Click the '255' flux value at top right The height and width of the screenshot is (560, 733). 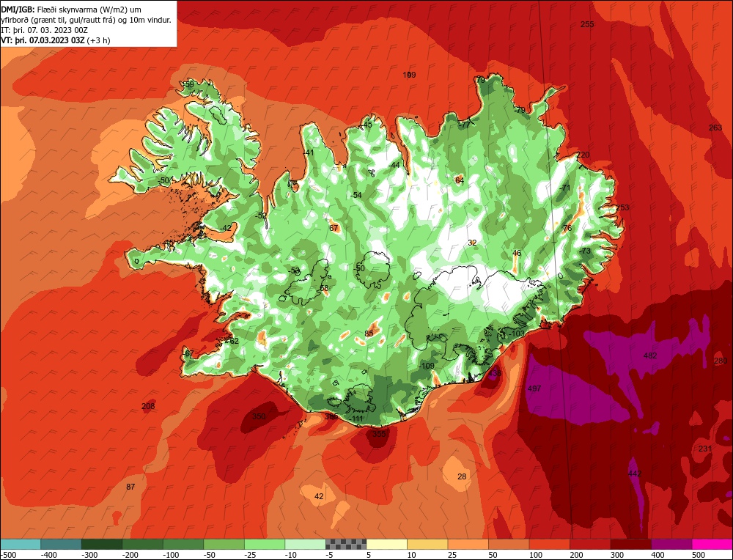pyautogui.click(x=587, y=24)
